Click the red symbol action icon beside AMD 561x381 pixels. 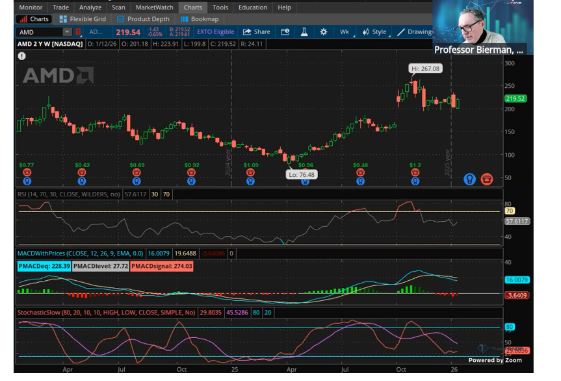tap(78, 32)
